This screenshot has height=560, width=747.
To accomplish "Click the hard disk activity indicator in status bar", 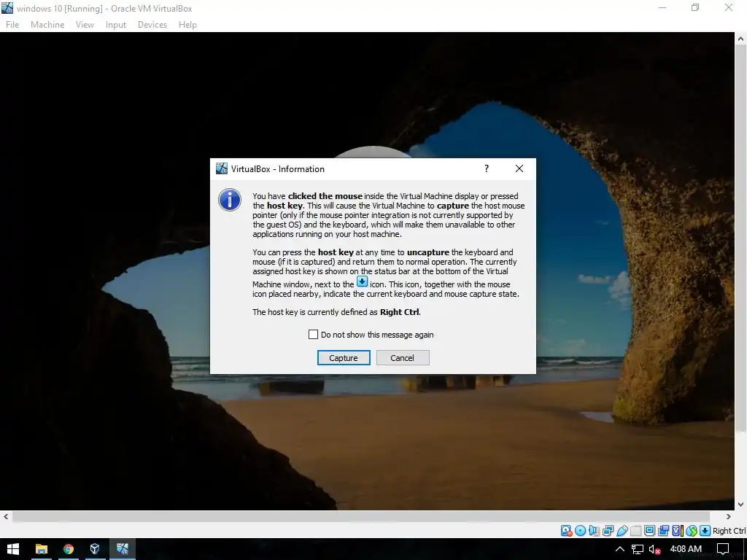I will [x=566, y=531].
